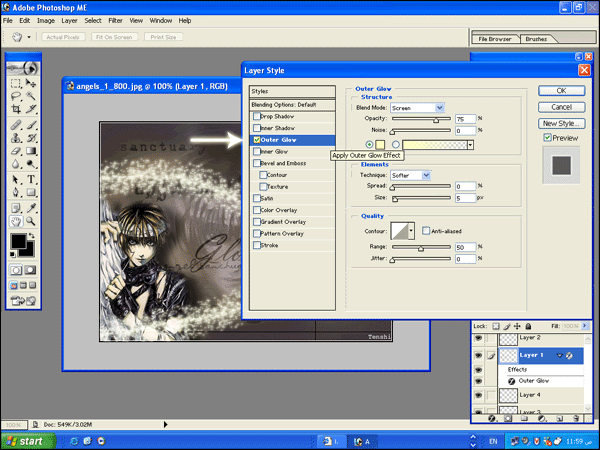The width and height of the screenshot is (600, 450).
Task: Uncheck the Outer Glow checkbox
Action: pos(257,140)
